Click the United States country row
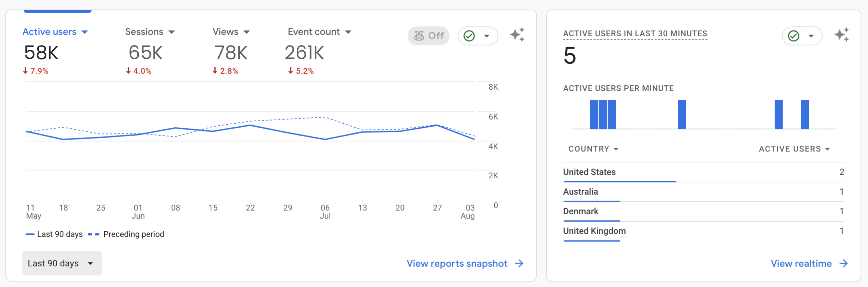 click(x=589, y=172)
